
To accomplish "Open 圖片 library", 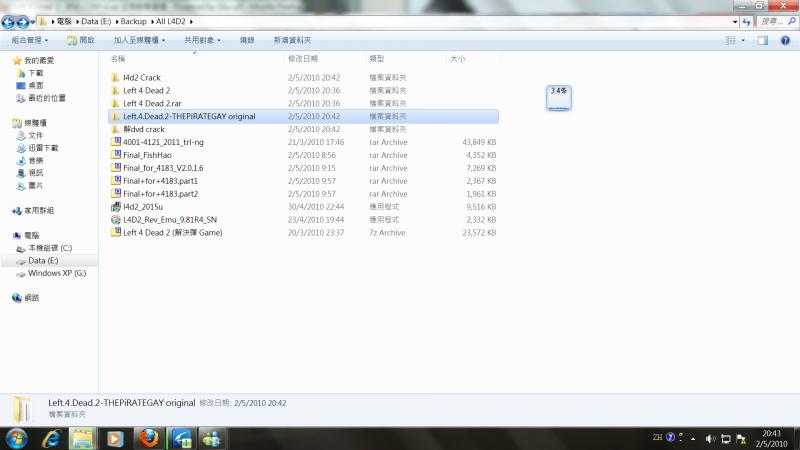I will pos(35,185).
